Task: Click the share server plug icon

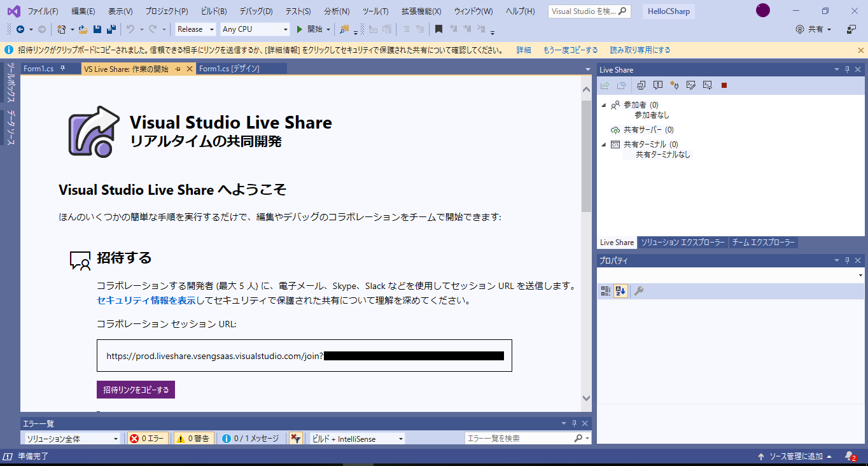Action: tap(675, 85)
